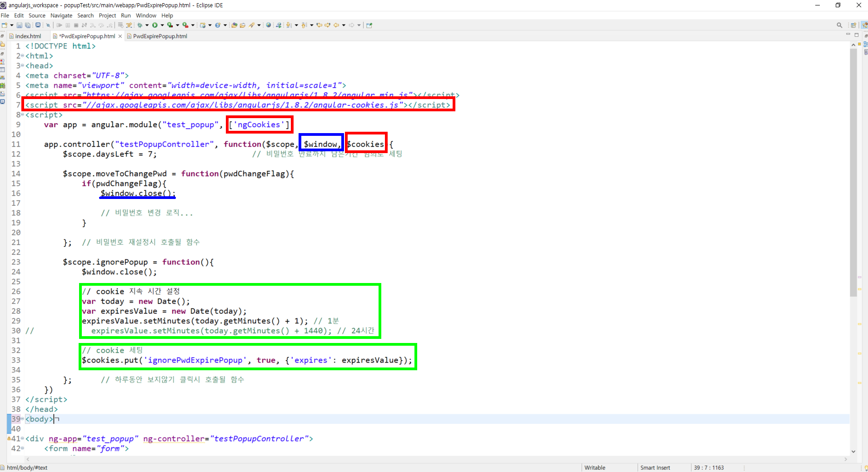Click the Save icon in toolbar

pos(19,25)
